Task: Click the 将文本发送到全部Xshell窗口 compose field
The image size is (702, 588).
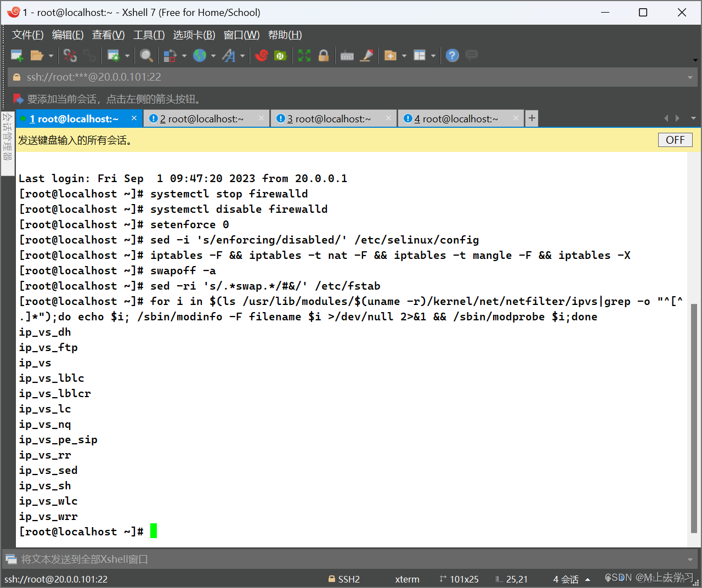Action: (352, 559)
